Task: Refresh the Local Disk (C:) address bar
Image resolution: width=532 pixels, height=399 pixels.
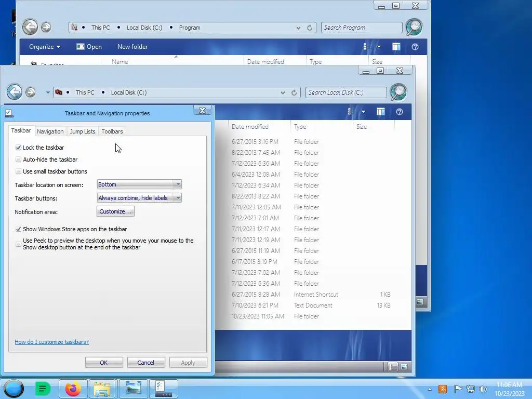Action: 294,92
